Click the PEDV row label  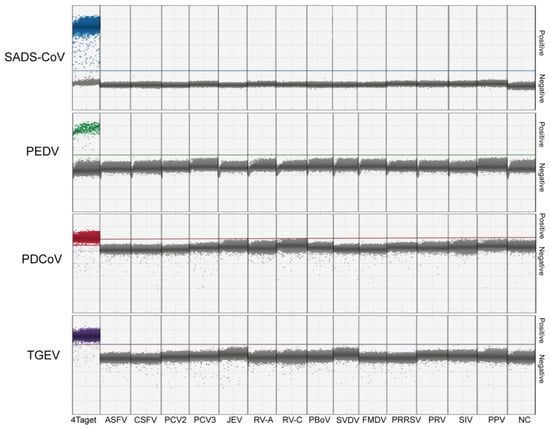pyautogui.click(x=42, y=151)
